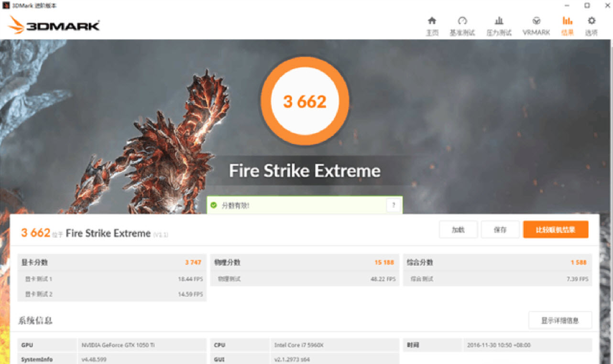Click the orange 比较联机结果 button

click(x=556, y=230)
